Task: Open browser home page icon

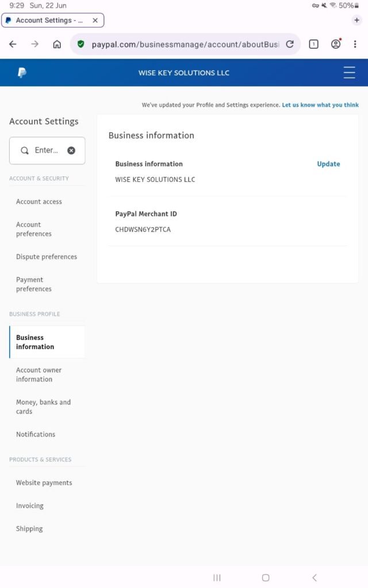Action: pos(57,44)
